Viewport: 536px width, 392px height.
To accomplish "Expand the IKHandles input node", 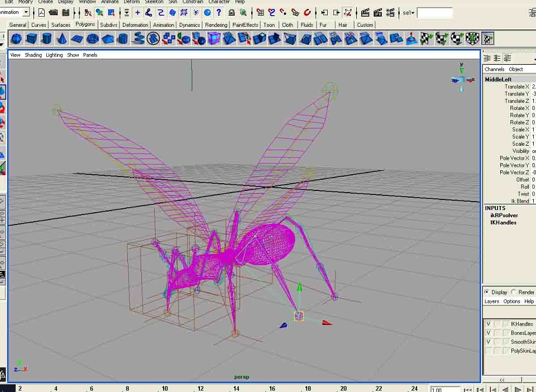I will 503,222.
